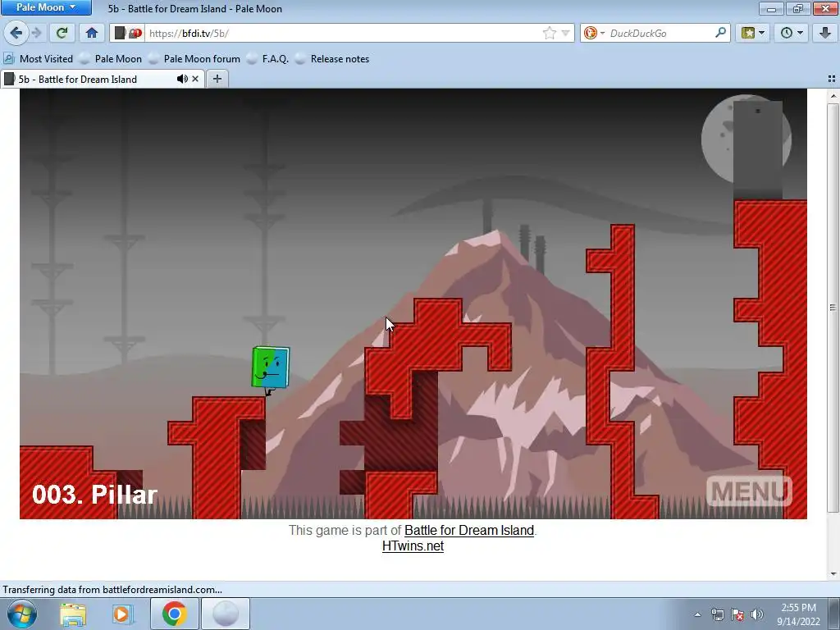Image resolution: width=840 pixels, height=630 pixels.
Task: Follow the Battle for Dream Island link
Action: click(x=469, y=531)
